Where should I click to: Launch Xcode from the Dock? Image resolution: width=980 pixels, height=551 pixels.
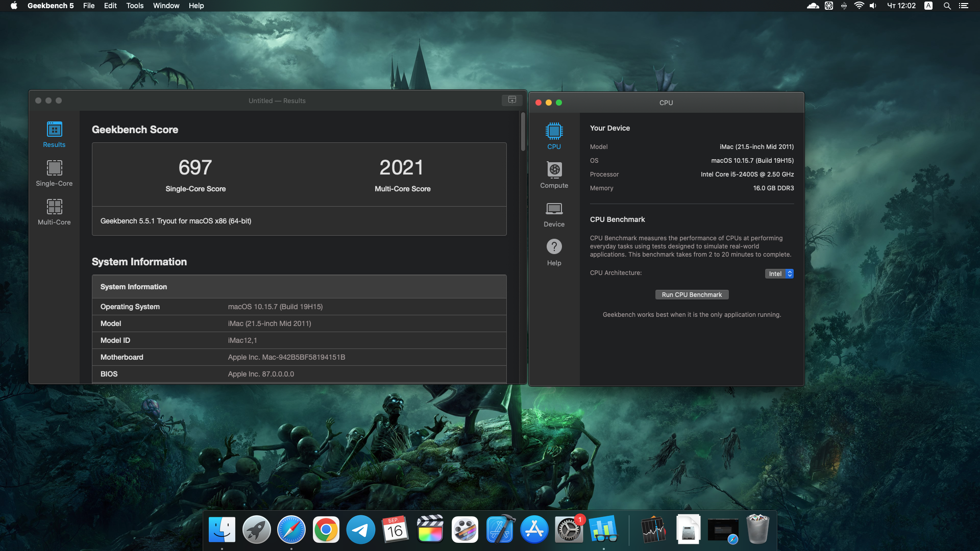pyautogui.click(x=499, y=530)
